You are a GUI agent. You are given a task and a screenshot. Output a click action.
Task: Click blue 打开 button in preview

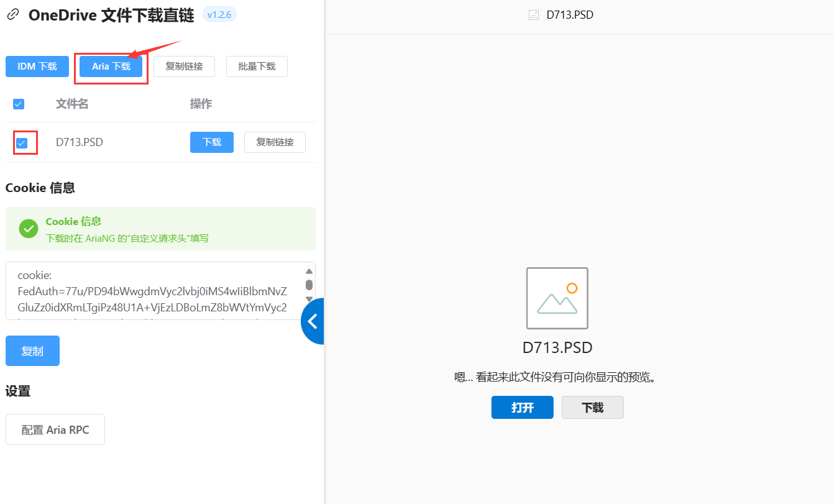(522, 408)
